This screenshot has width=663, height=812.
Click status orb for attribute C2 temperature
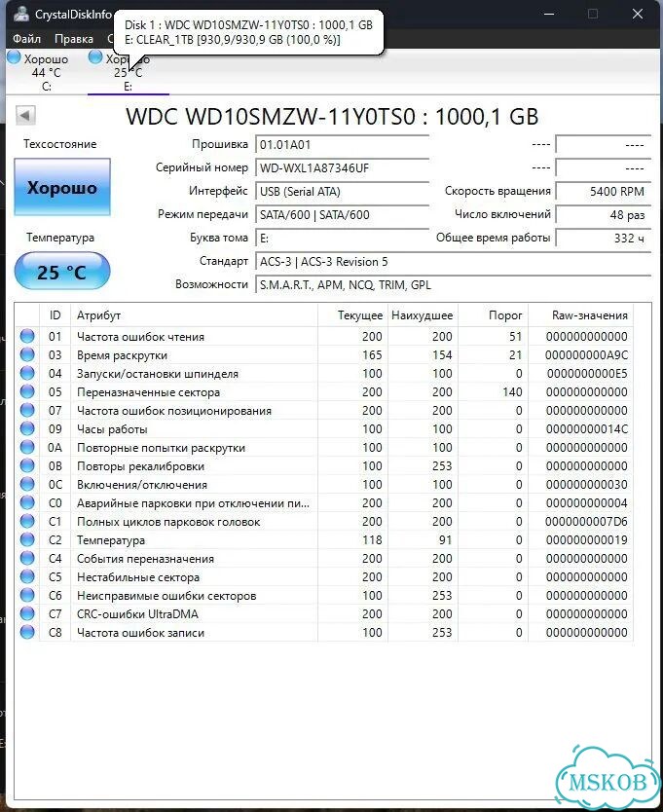27,539
